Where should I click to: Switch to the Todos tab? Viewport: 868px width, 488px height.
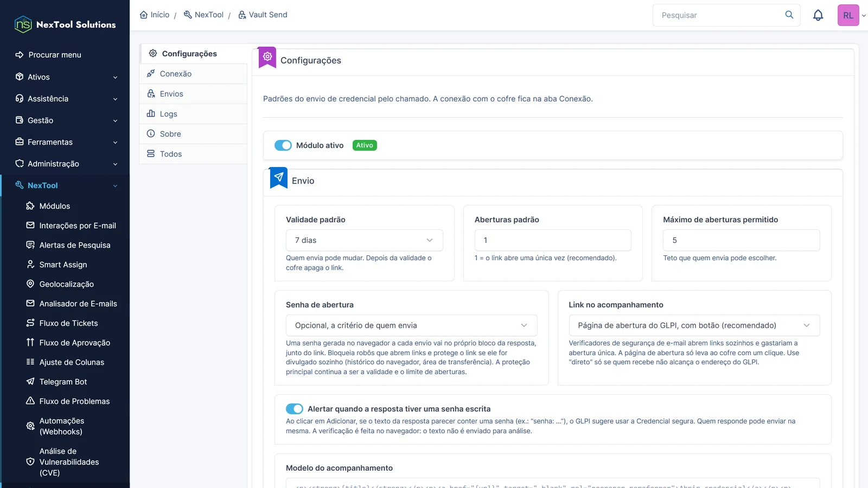pos(193,154)
